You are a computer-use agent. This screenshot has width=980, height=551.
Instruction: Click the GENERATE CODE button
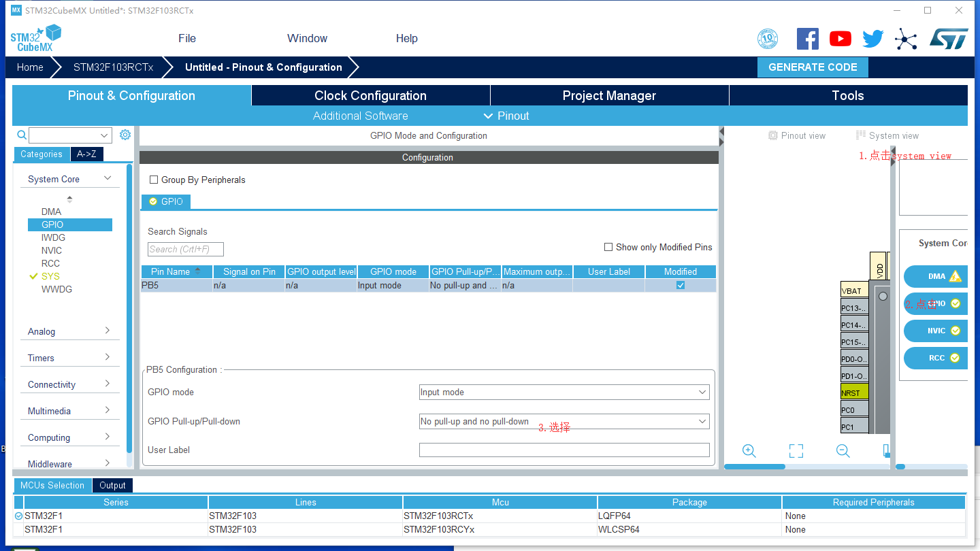click(813, 67)
